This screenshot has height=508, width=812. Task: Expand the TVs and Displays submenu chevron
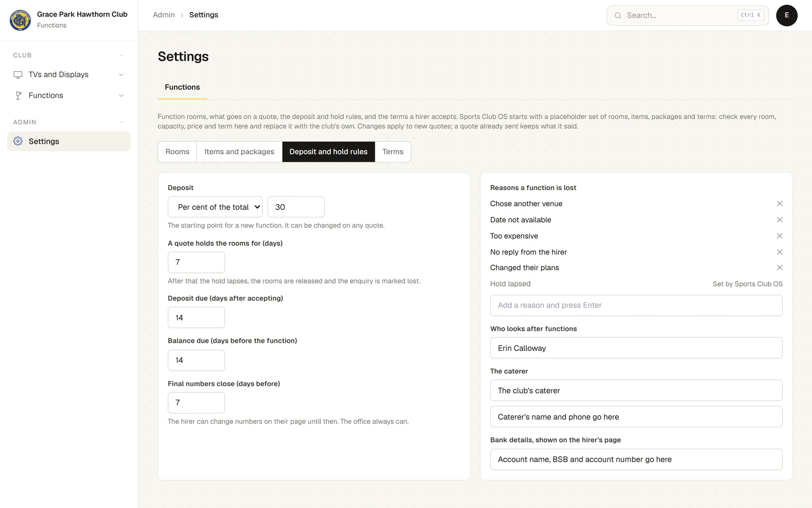tap(121, 75)
